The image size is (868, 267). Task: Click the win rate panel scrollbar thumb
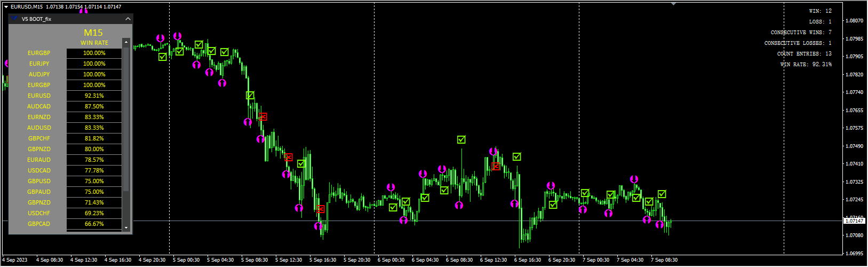pyautogui.click(x=126, y=119)
